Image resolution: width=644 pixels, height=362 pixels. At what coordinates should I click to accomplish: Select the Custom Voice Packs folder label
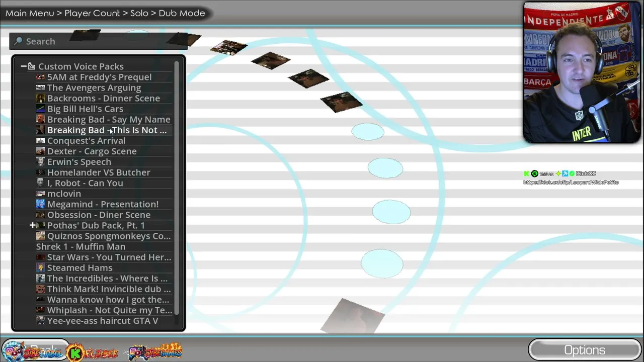coord(81,66)
